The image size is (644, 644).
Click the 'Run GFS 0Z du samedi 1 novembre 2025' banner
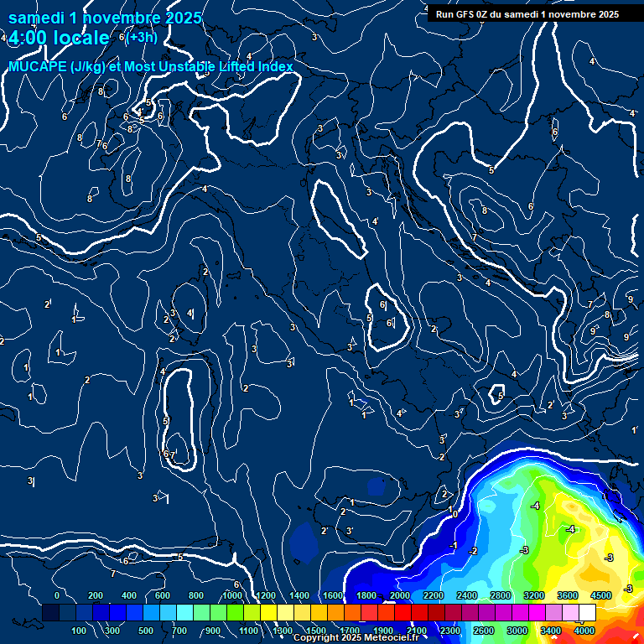pos(527,14)
